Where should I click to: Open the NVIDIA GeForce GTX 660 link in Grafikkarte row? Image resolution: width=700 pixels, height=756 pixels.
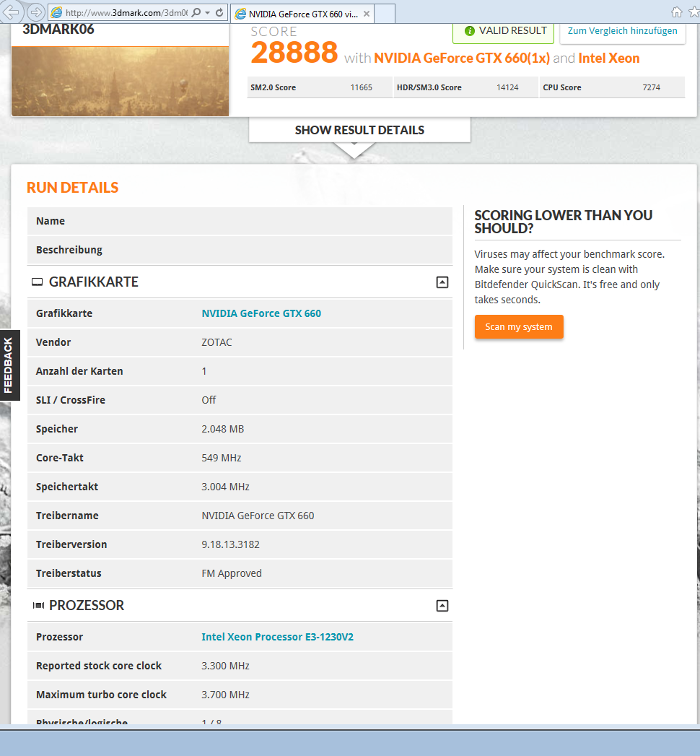point(261,313)
